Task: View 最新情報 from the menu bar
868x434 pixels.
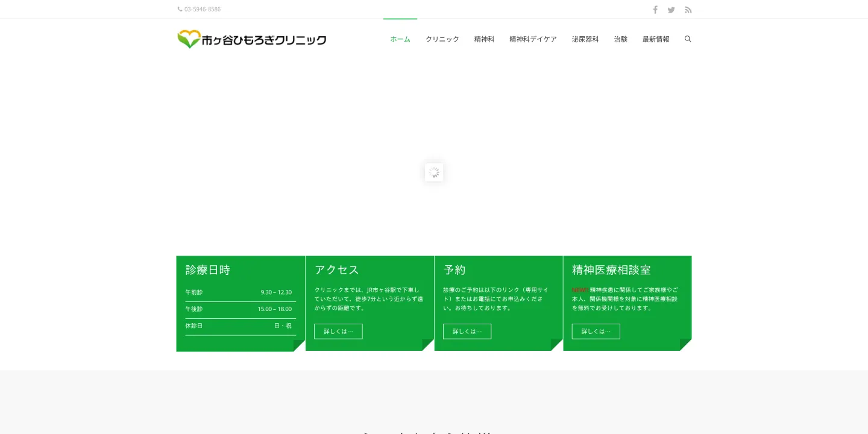Action: coord(656,39)
